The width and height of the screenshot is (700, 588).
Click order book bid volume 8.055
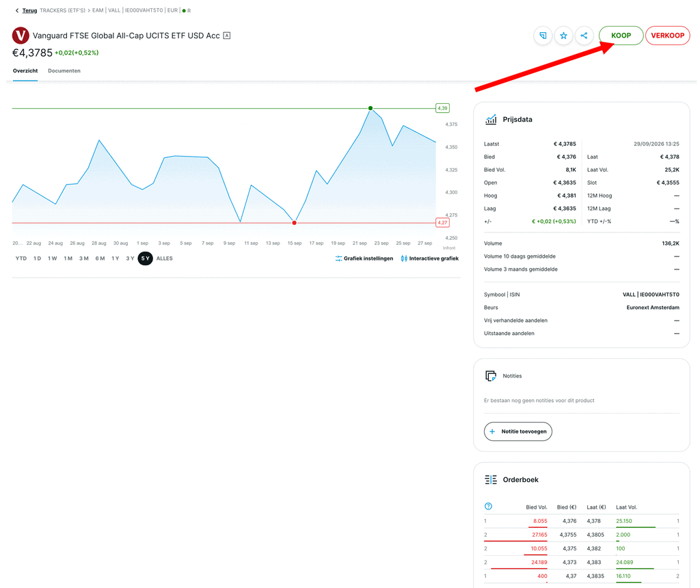(x=540, y=521)
